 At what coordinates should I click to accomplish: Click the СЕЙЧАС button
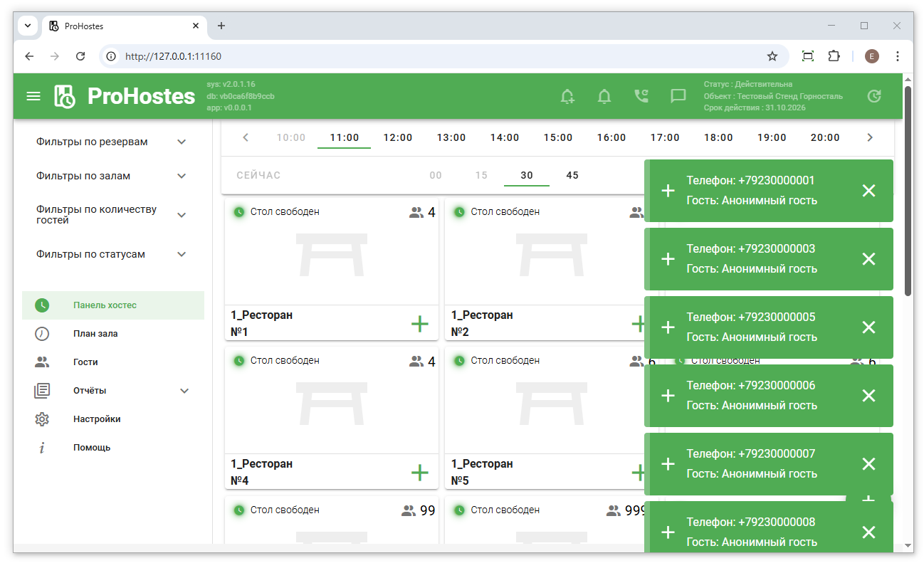click(258, 175)
